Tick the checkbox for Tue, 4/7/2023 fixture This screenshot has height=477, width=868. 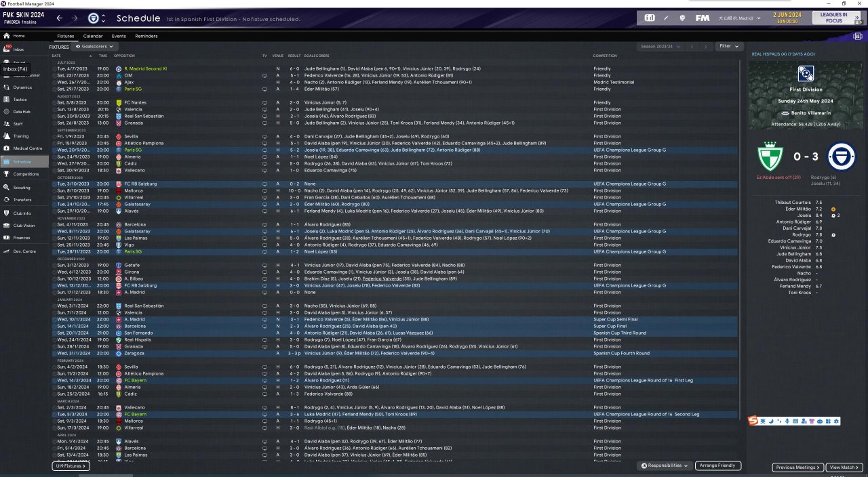(56, 68)
